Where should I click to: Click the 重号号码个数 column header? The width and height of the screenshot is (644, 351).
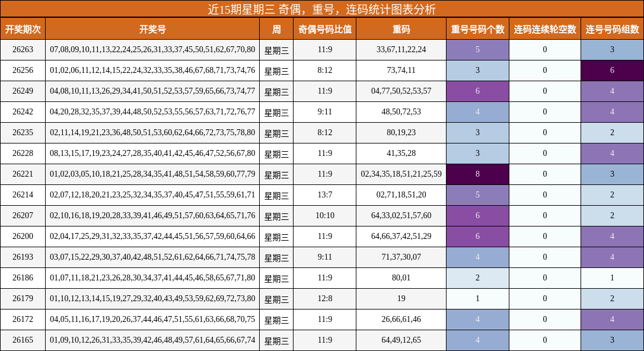pos(477,28)
